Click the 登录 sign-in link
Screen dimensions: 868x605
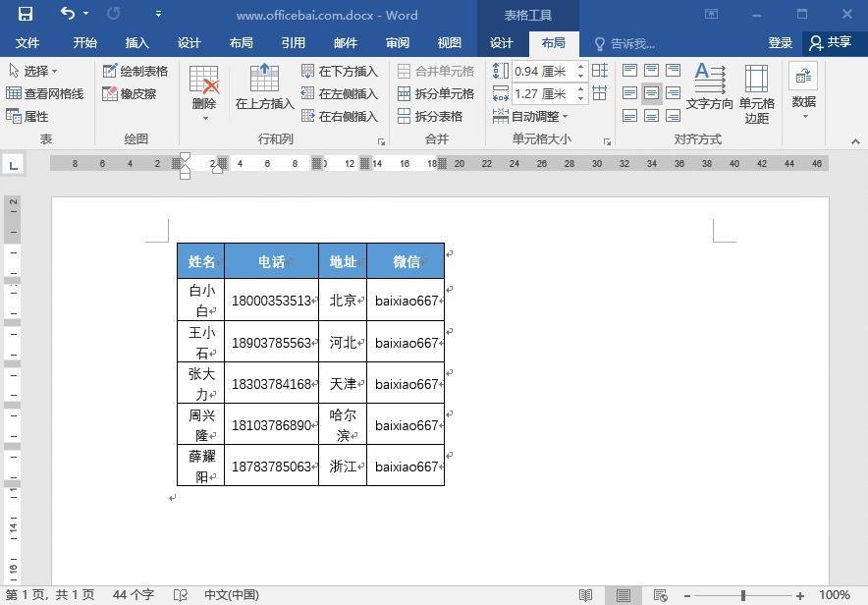[x=779, y=43]
